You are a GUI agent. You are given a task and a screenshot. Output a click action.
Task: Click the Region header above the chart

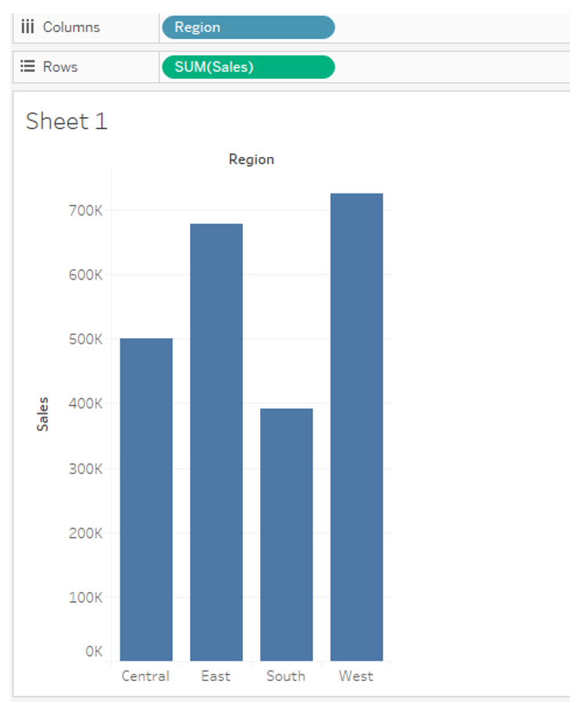pyautogui.click(x=251, y=159)
